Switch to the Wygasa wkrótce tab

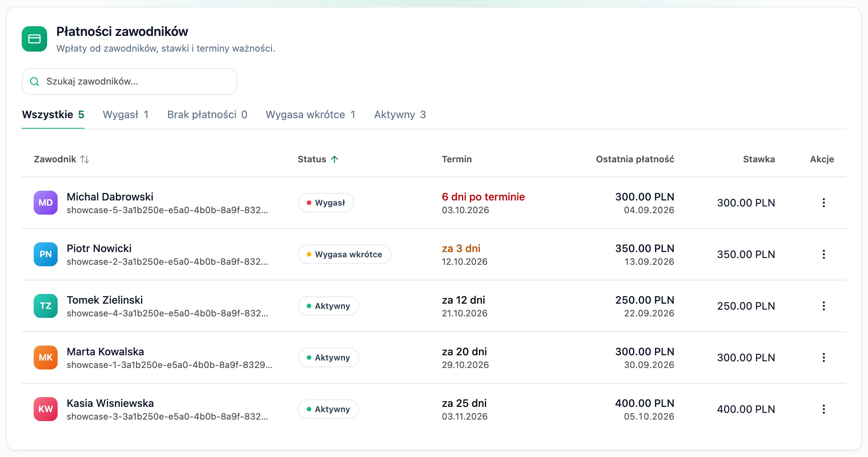pyautogui.click(x=311, y=114)
